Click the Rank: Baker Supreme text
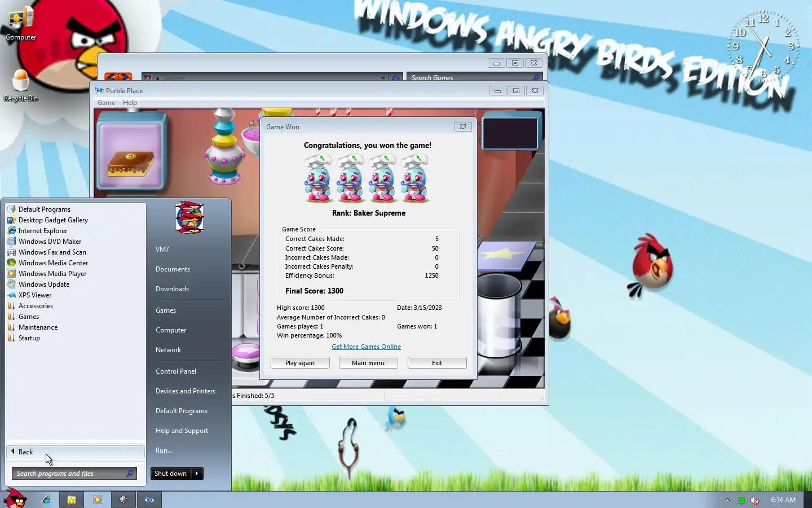The height and width of the screenshot is (508, 812). click(x=369, y=213)
